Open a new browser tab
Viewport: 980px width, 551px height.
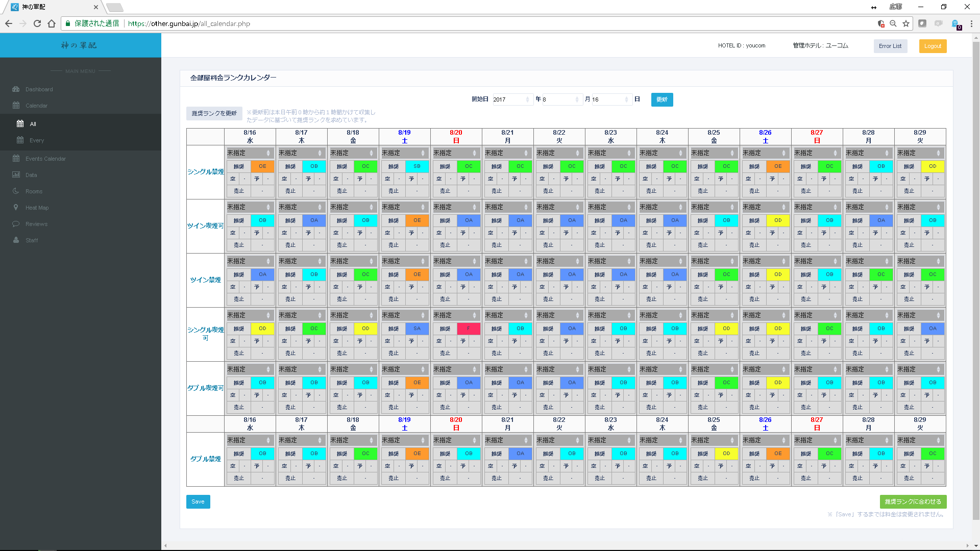tap(114, 7)
